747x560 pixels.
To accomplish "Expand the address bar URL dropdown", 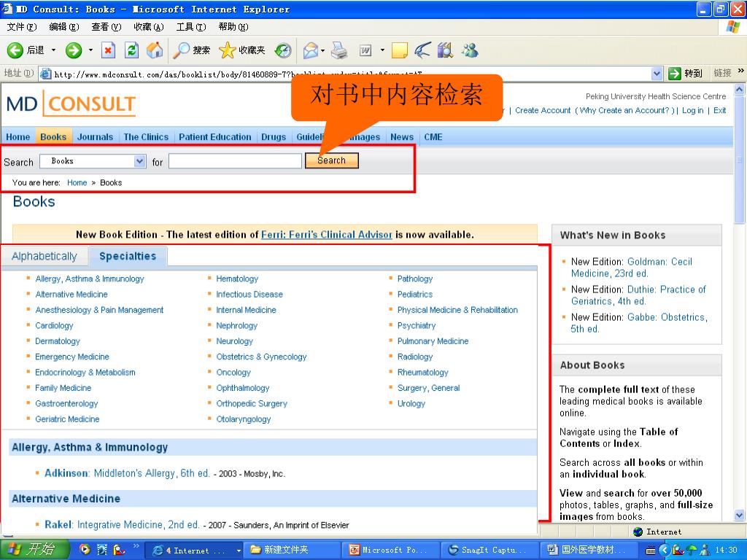I will click(657, 74).
